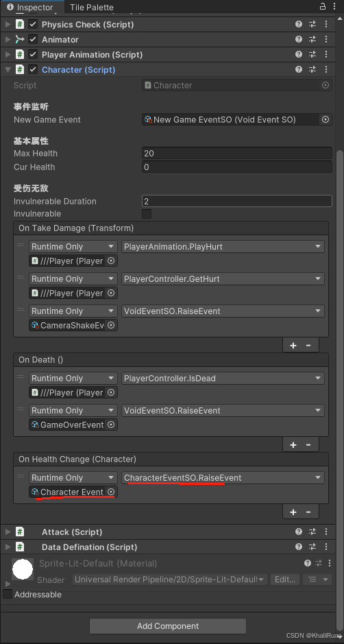Select the New Game EventSO field
This screenshot has width=344, height=644.
click(x=231, y=119)
